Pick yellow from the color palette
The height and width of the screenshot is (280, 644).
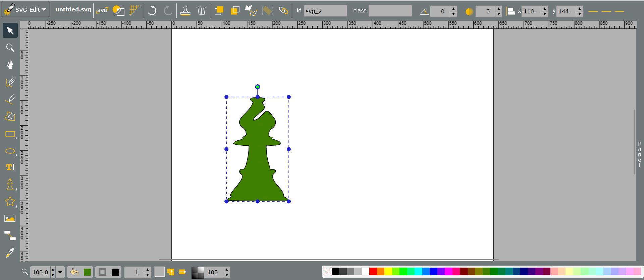388,271
